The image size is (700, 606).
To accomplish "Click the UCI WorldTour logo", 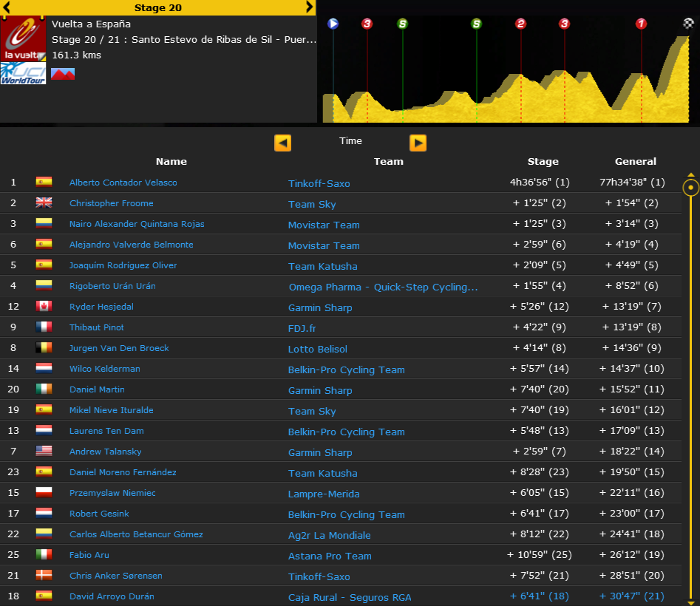I will pyautogui.click(x=23, y=72).
